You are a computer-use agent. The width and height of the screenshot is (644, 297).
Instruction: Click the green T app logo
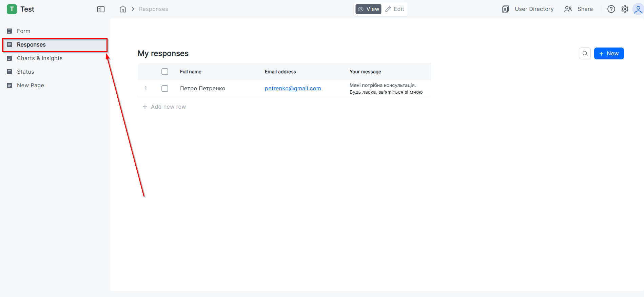(12, 9)
